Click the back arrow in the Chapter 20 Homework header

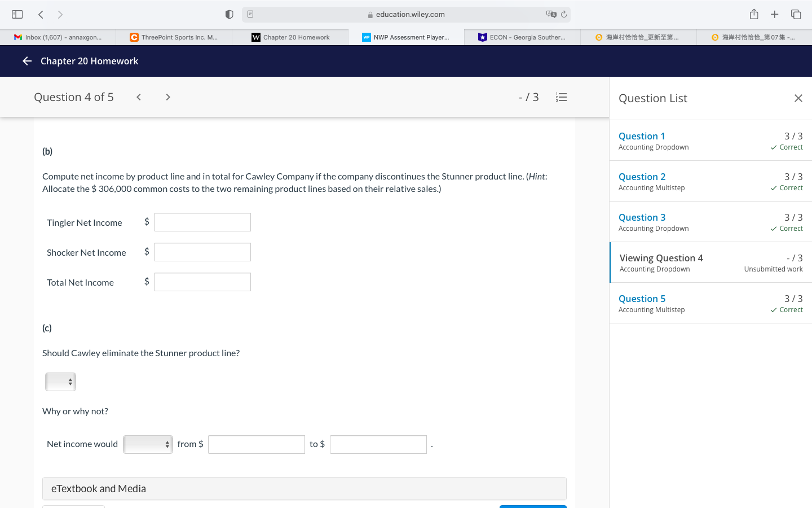(x=27, y=61)
